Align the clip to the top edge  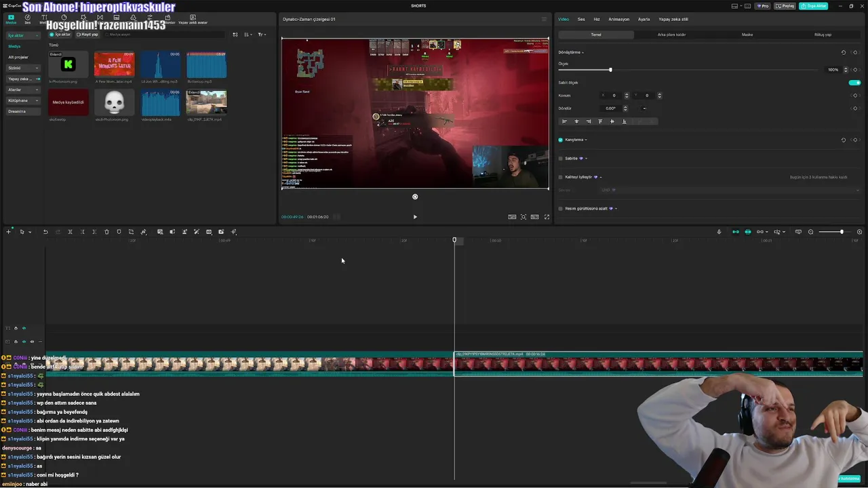click(600, 121)
